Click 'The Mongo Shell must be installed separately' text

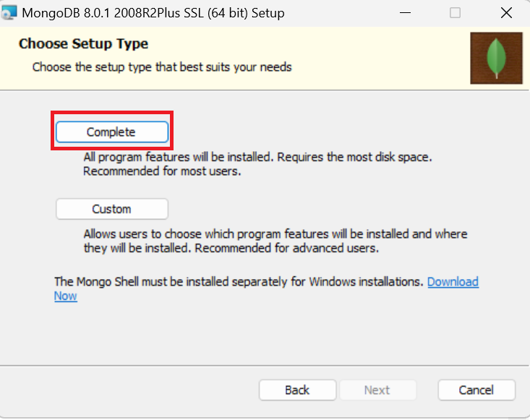click(x=239, y=281)
